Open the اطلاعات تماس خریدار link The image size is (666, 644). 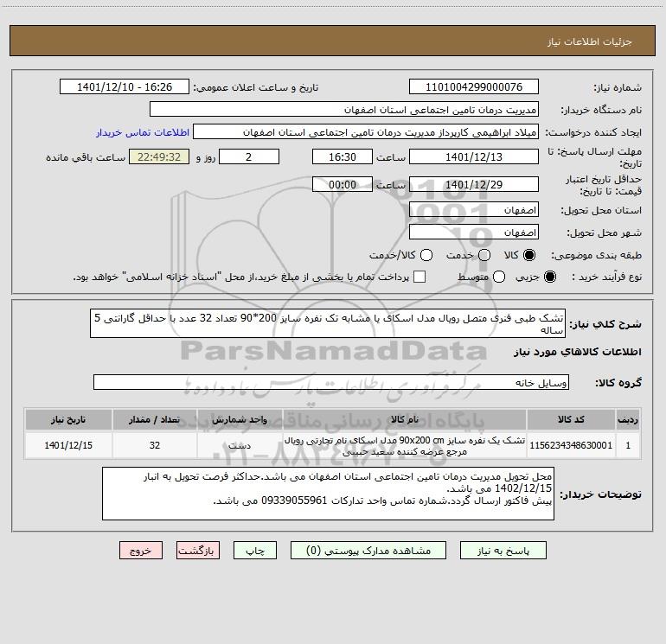[143, 132]
